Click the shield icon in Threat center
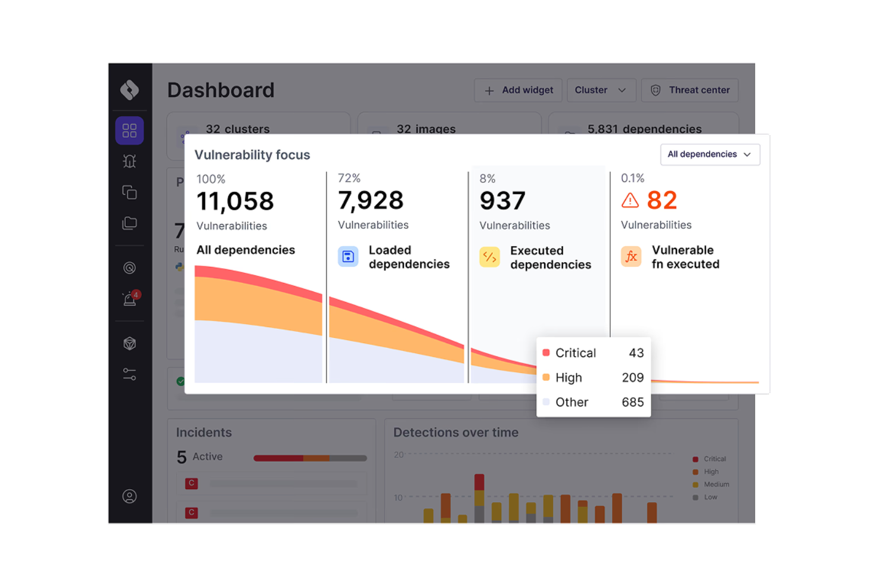 656,91
